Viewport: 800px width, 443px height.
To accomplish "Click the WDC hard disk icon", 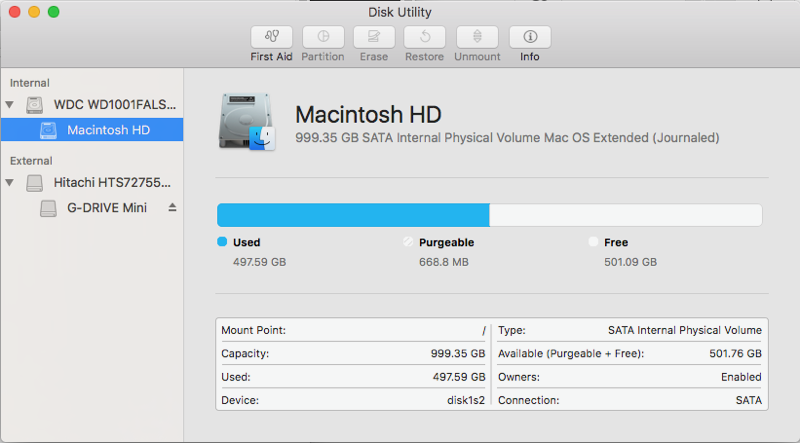I will tap(35, 105).
